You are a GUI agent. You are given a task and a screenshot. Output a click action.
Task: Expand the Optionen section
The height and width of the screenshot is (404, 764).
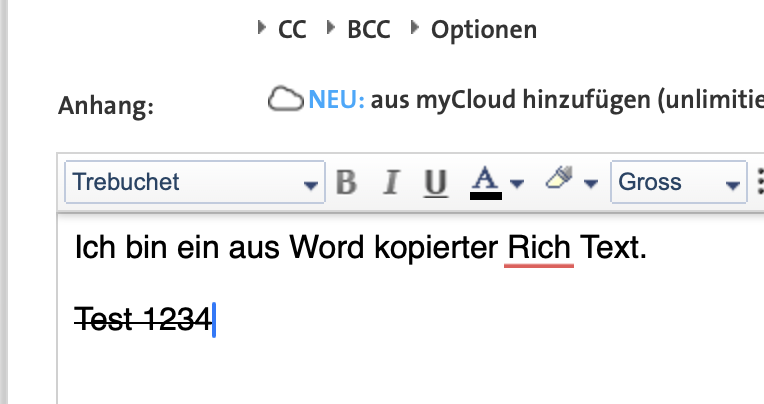click(x=473, y=30)
